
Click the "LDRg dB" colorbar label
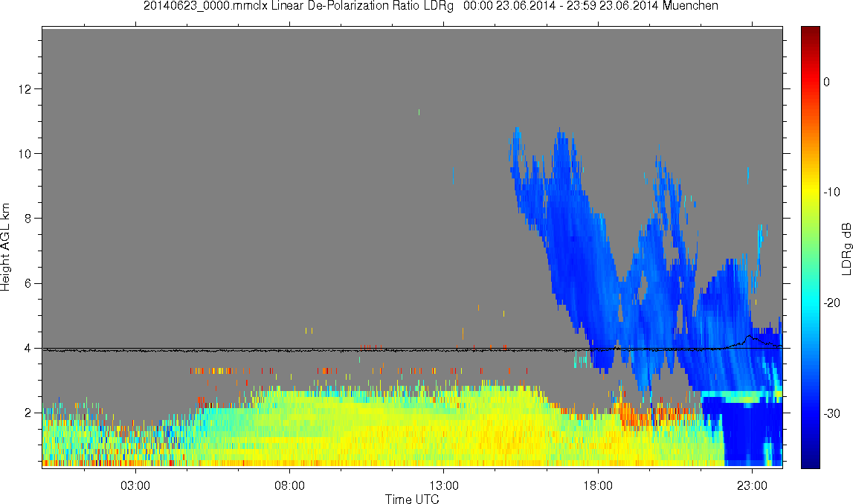point(846,248)
